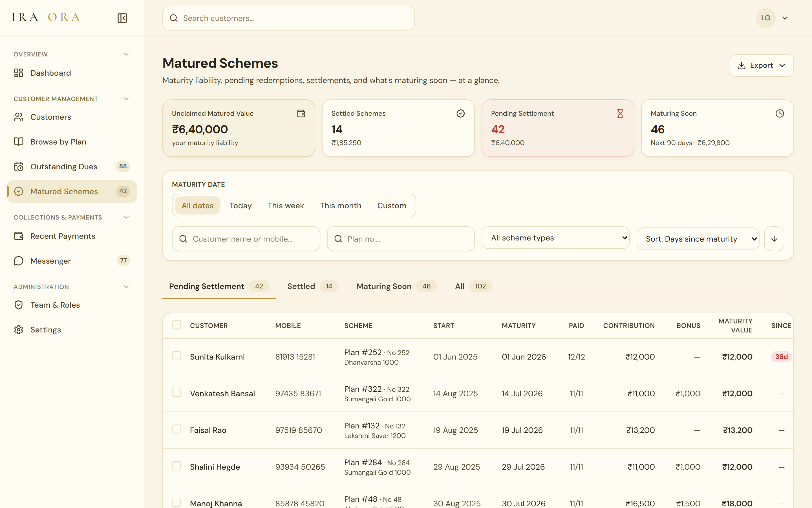Open the Export dropdown menu

point(761,65)
